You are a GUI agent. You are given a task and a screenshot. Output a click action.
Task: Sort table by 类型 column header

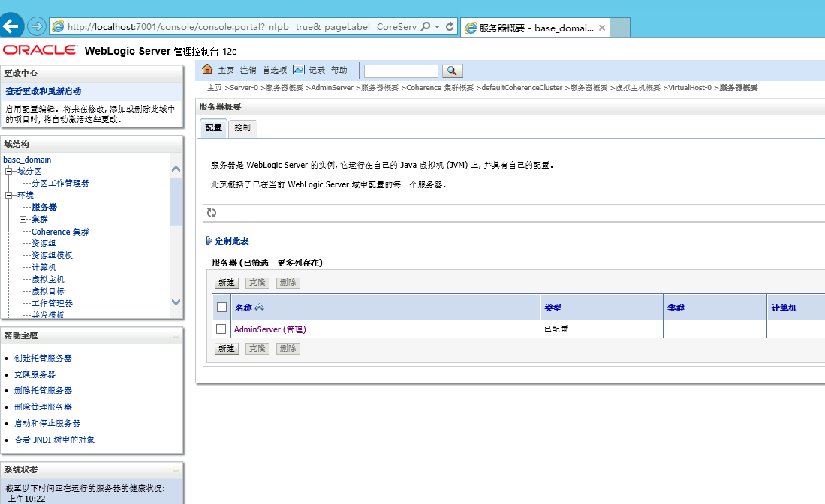coord(553,307)
